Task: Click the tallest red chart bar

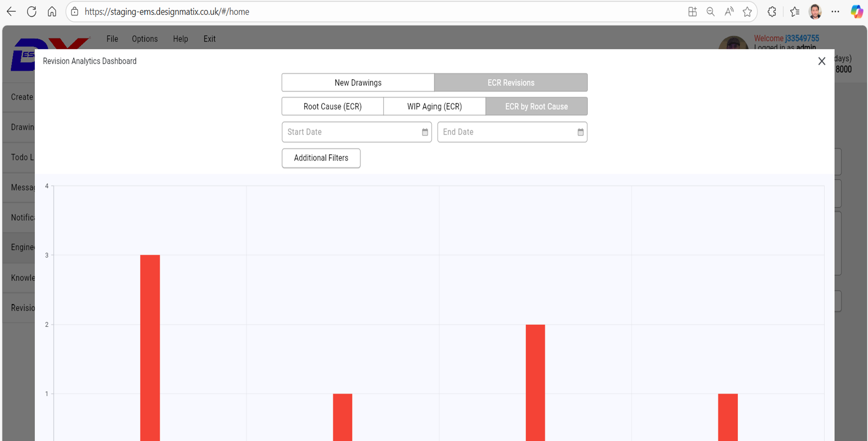Action: [150, 344]
